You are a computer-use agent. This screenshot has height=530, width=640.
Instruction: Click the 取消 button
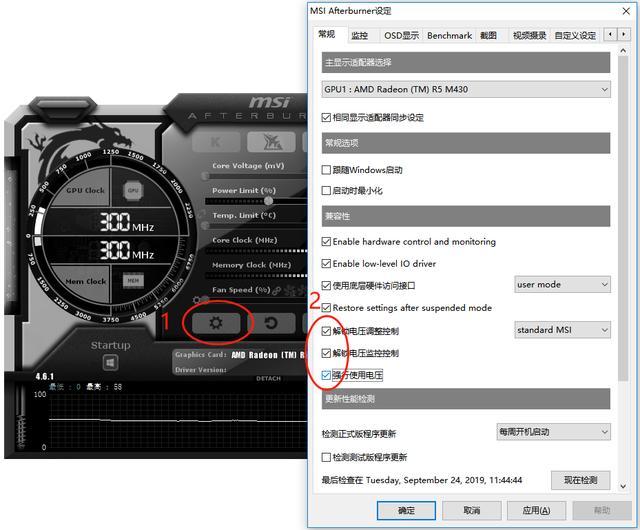coord(471,510)
